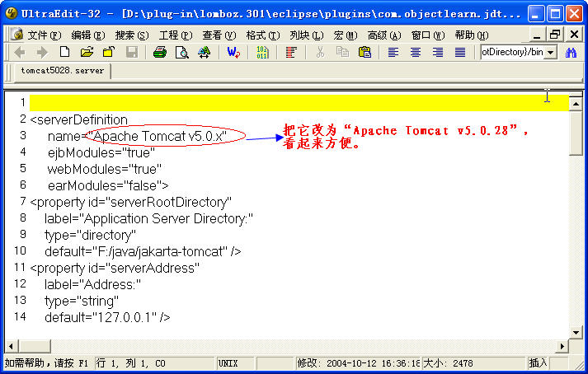Open the 帮助(H) menu
Screen dimensions: 588x374
471,35
